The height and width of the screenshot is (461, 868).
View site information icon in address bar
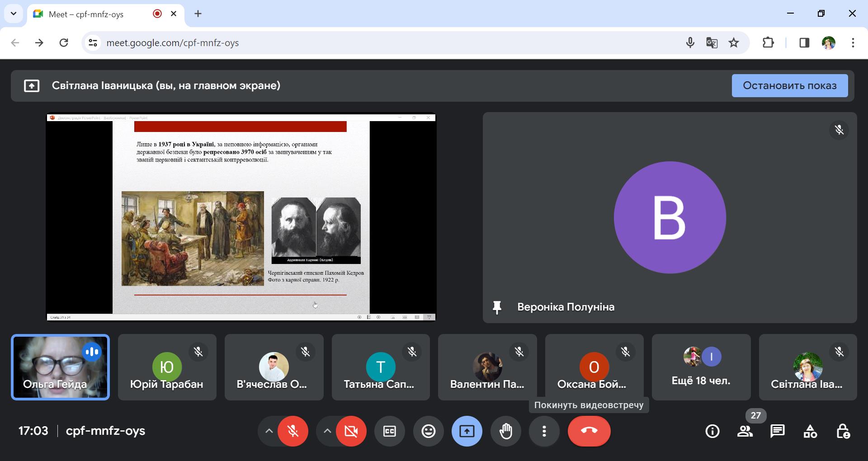point(93,42)
